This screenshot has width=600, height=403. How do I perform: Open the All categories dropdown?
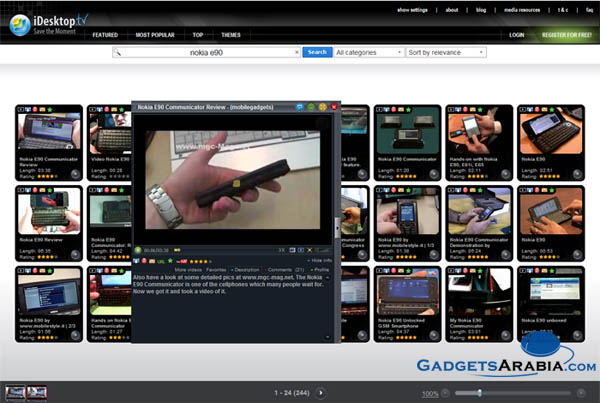click(x=368, y=51)
